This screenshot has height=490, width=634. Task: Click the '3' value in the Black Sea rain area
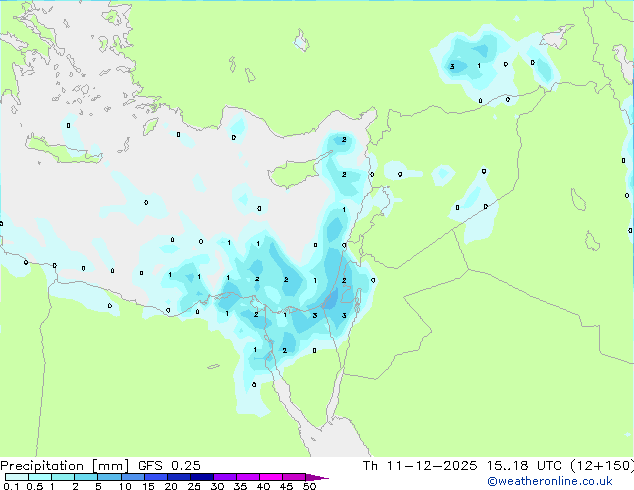click(452, 67)
